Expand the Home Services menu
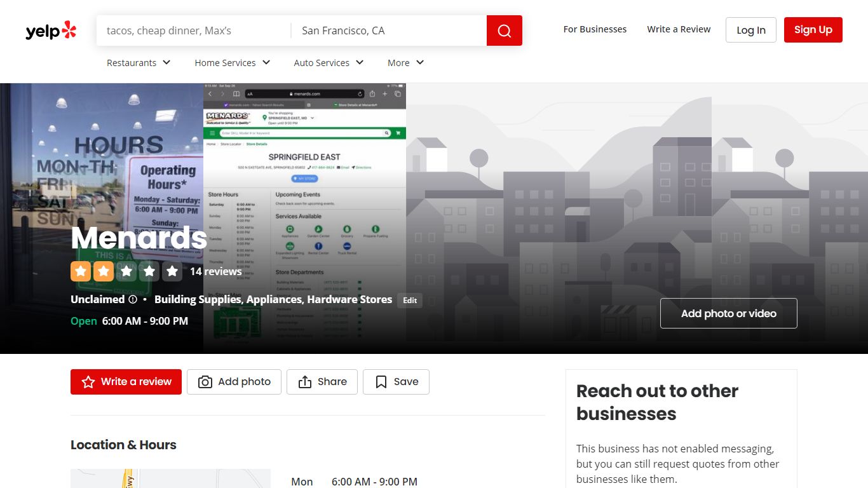Viewport: 868px width, 488px height. point(233,63)
